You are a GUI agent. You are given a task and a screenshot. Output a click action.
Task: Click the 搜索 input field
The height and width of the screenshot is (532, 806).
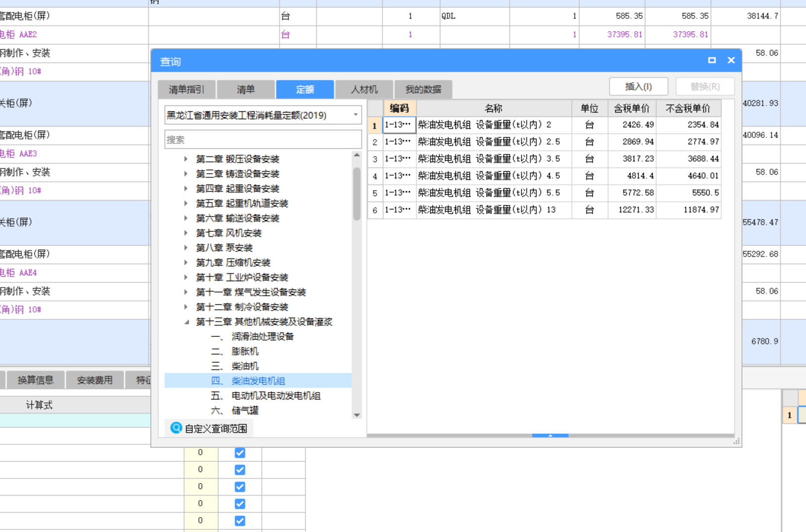[263, 140]
